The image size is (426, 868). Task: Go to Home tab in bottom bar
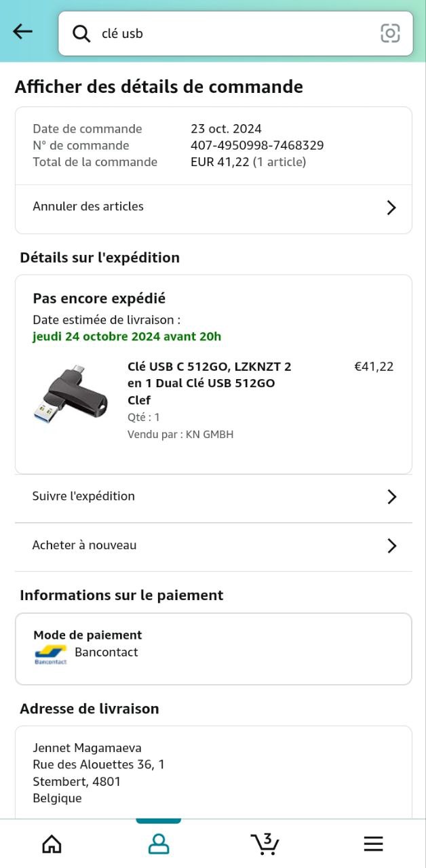point(52,844)
